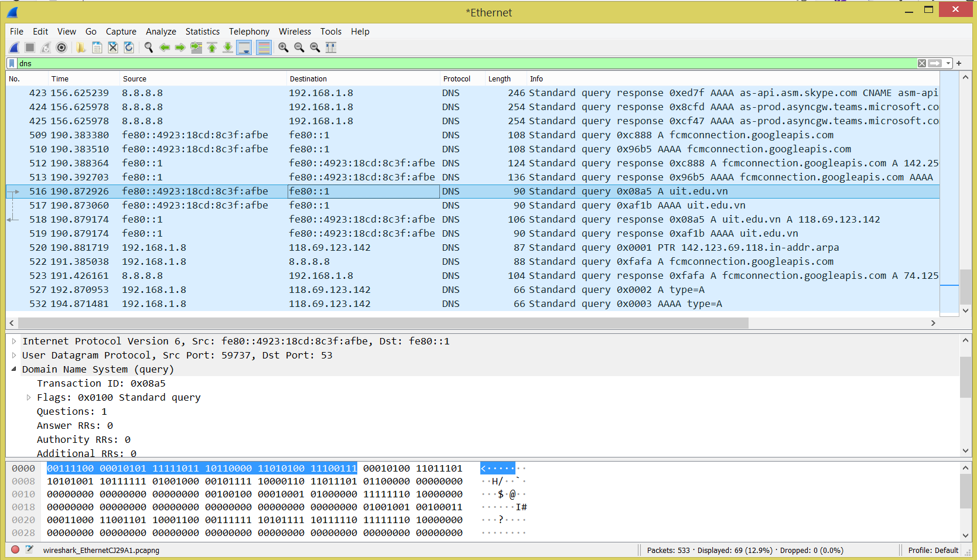
Task: Open capture options gear icon
Action: click(62, 47)
